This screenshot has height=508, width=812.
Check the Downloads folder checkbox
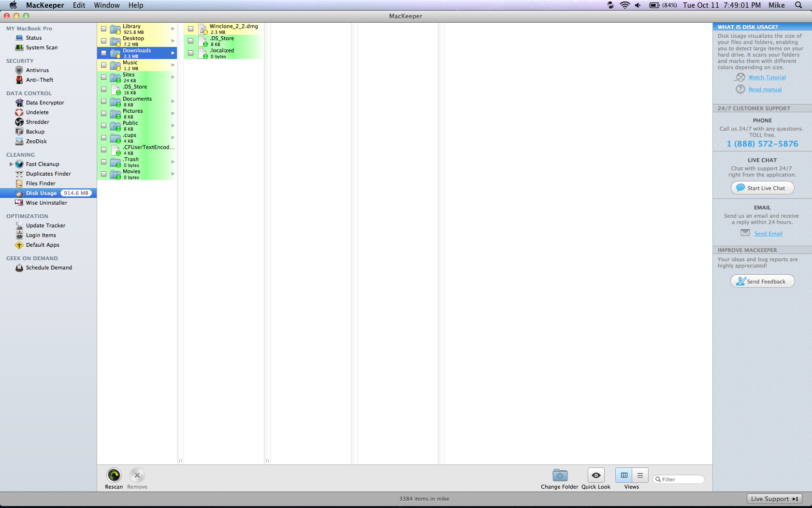click(103, 53)
